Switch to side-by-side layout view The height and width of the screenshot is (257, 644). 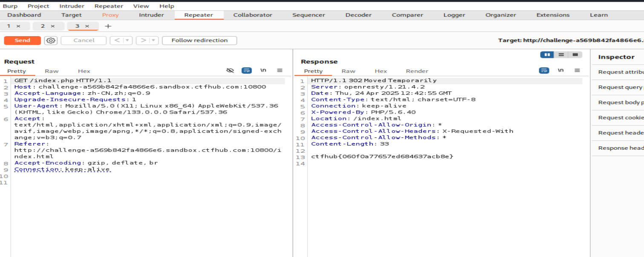coord(546,55)
